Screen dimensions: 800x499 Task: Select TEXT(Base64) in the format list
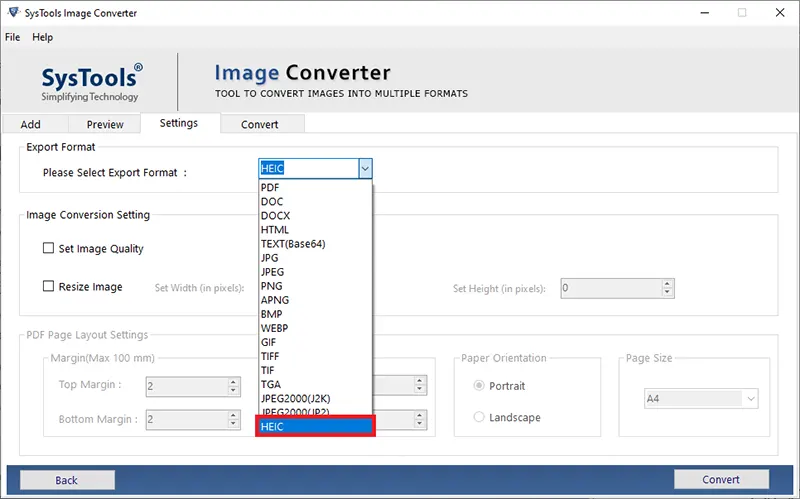315,244
